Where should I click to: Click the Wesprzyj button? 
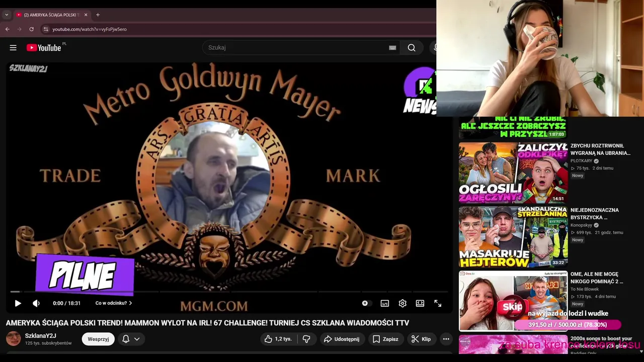click(98, 339)
